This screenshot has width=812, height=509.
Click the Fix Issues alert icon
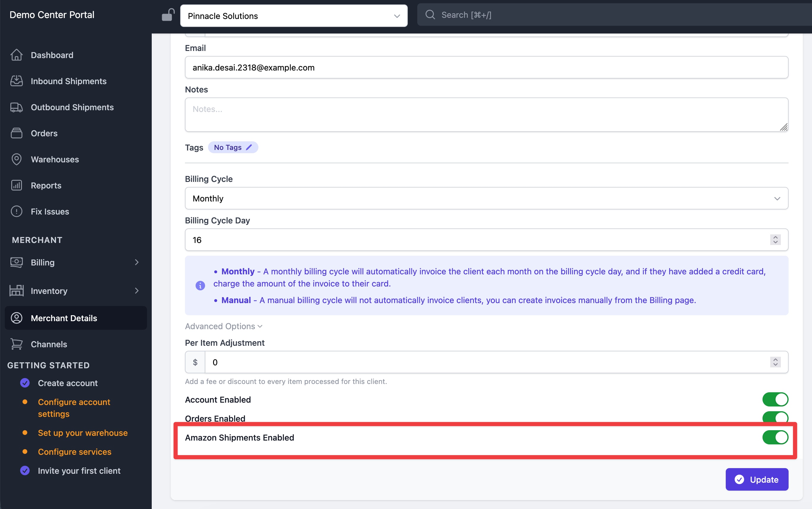pos(17,212)
